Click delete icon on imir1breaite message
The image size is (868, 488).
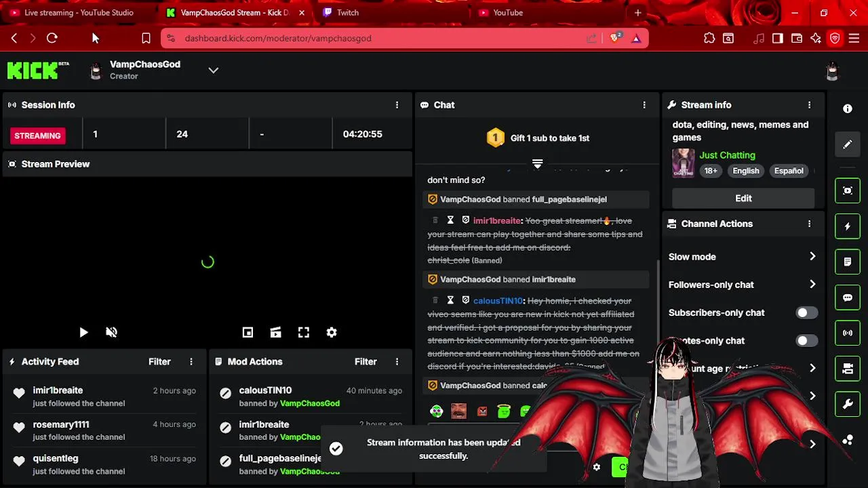[x=435, y=220]
